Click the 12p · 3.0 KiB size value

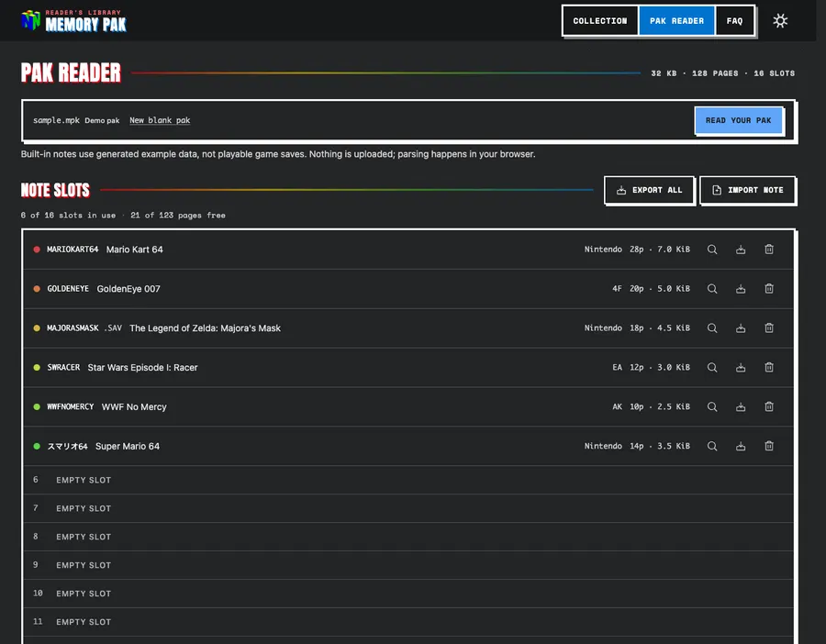point(660,368)
